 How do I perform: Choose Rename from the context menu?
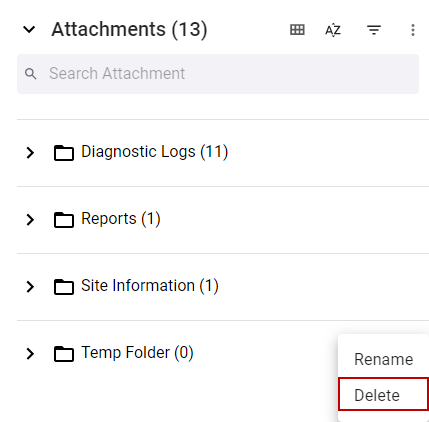[383, 359]
